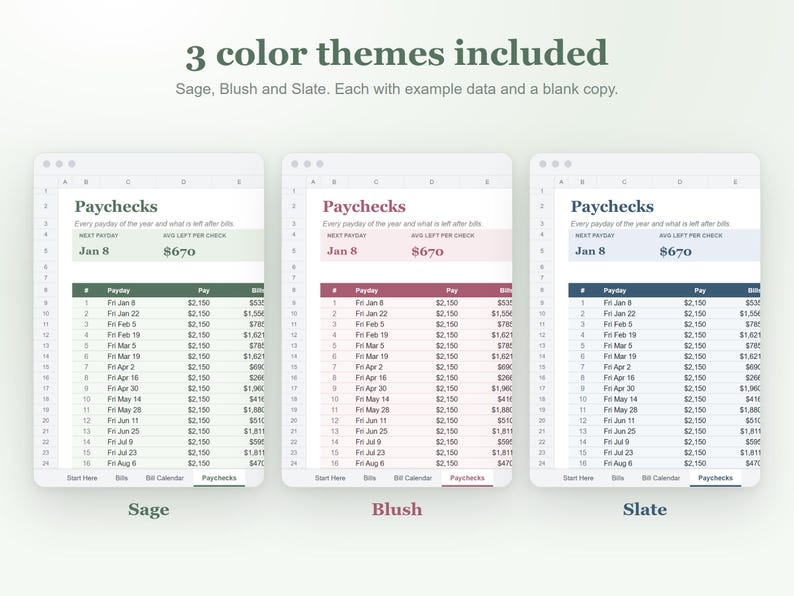794x596 pixels.
Task: Select Paychecks tab in Blush sheet
Action: (467, 478)
